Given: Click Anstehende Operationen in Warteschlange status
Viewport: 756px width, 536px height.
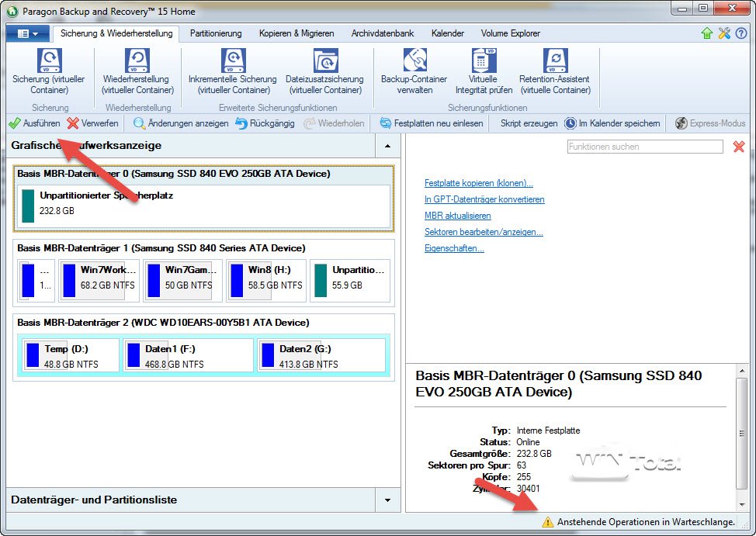Looking at the screenshot, I should 646,522.
